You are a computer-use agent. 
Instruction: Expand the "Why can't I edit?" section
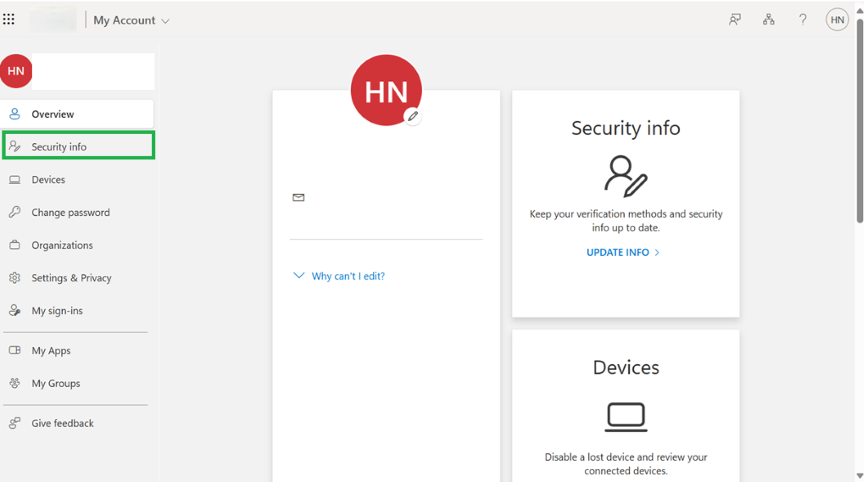pyautogui.click(x=339, y=275)
